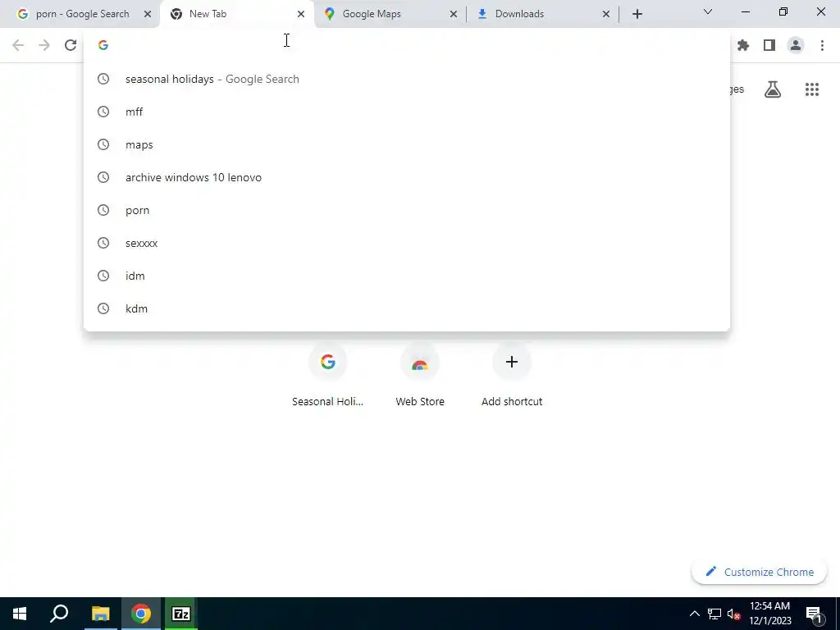
Task: Open the Search Labs flask icon
Action: point(773,89)
